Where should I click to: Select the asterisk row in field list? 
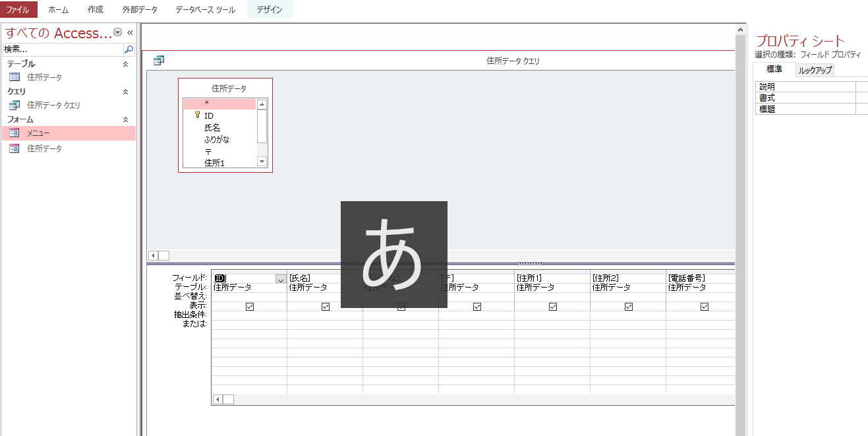pos(219,104)
